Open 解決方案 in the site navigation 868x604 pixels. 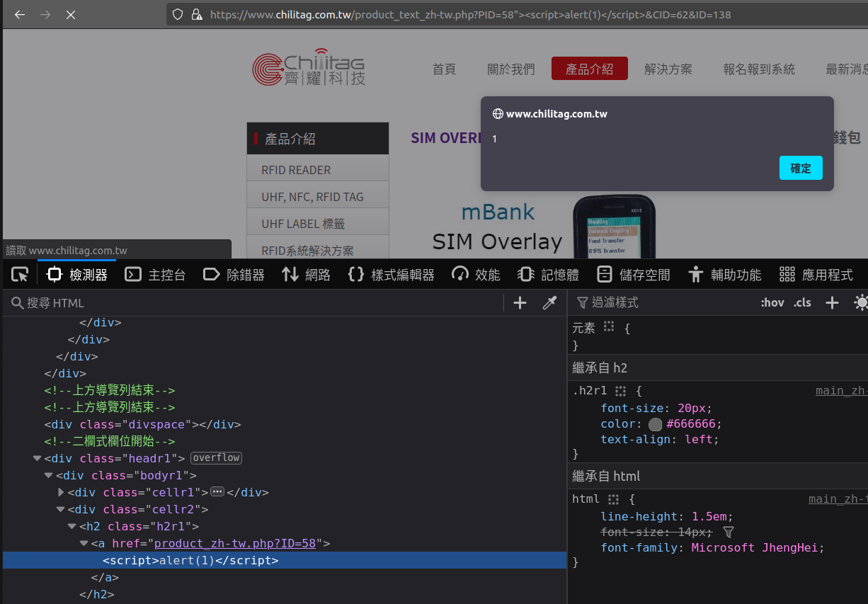[x=668, y=69]
